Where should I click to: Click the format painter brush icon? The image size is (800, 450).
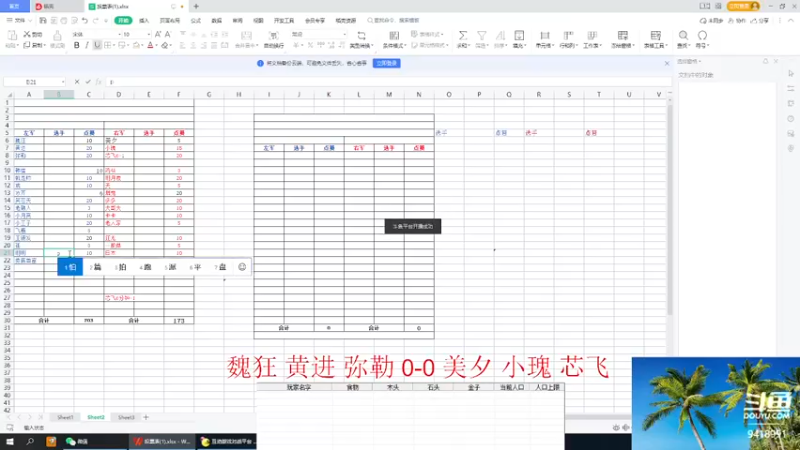tap(57, 36)
